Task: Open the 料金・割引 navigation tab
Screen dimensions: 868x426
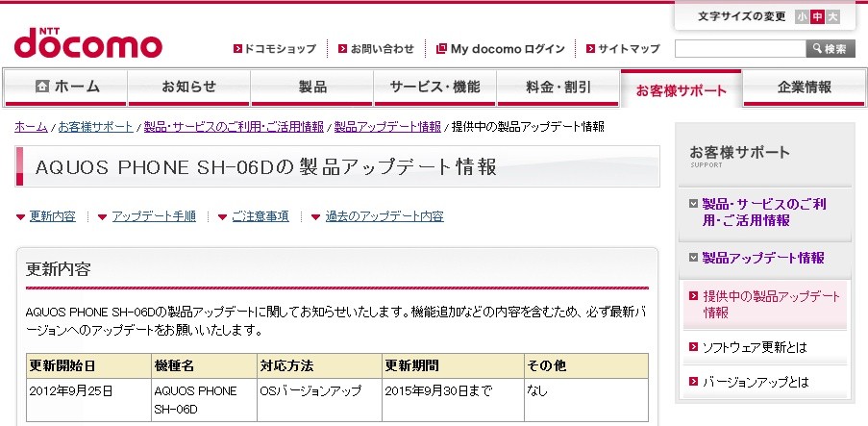Action: [558, 87]
